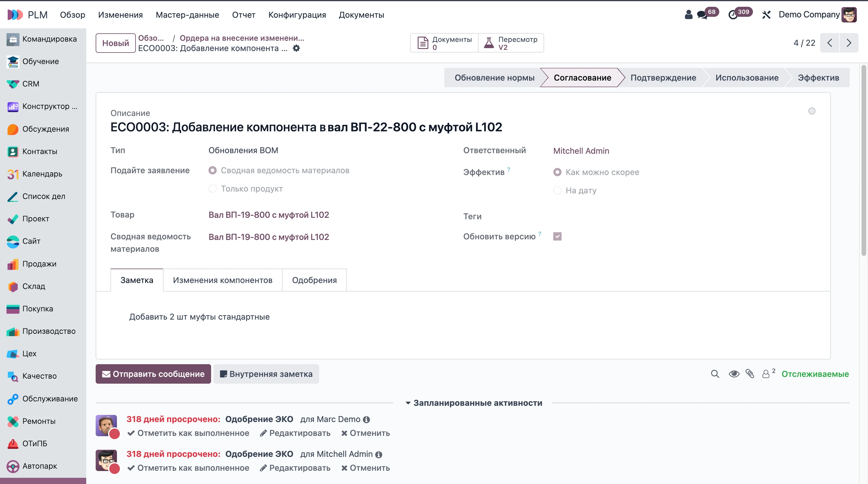Select Как можно скорее radio option
Viewport: 868px width, 484px height.
tap(557, 172)
